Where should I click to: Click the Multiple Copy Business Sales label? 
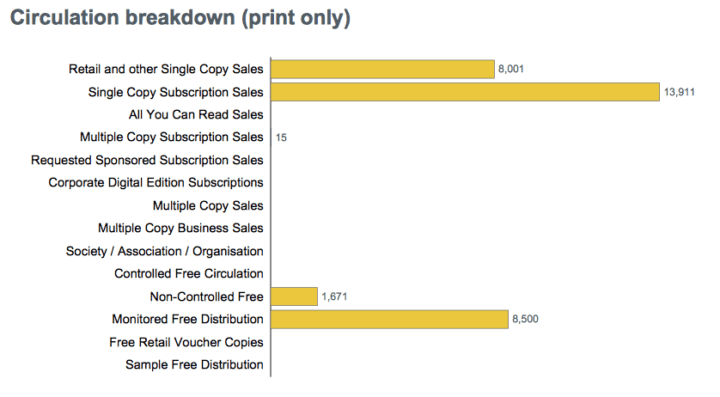coord(181,228)
